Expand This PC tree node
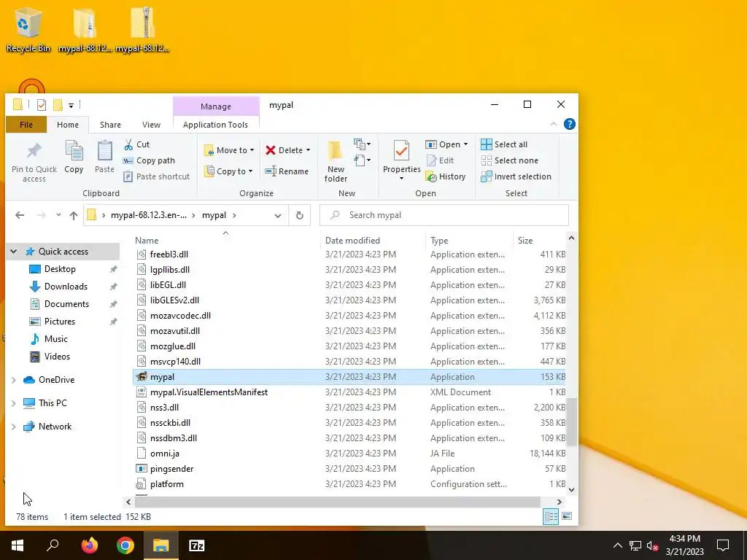The image size is (747, 560). point(14,403)
